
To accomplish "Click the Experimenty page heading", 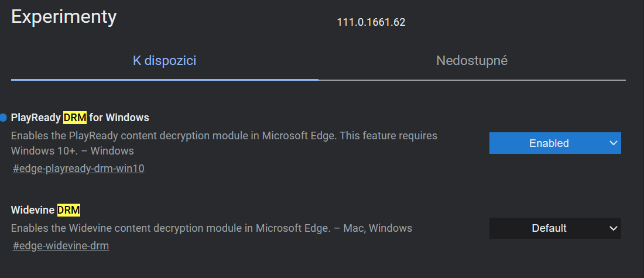I will (64, 16).
